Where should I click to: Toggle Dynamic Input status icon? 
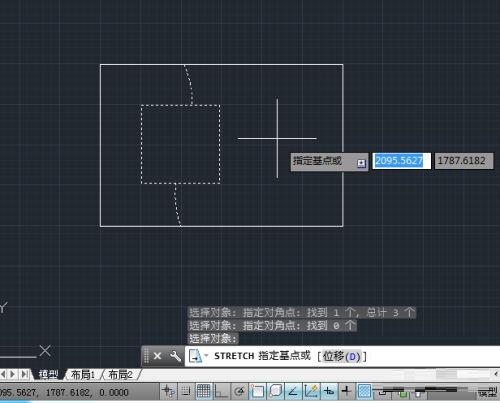[329, 391]
